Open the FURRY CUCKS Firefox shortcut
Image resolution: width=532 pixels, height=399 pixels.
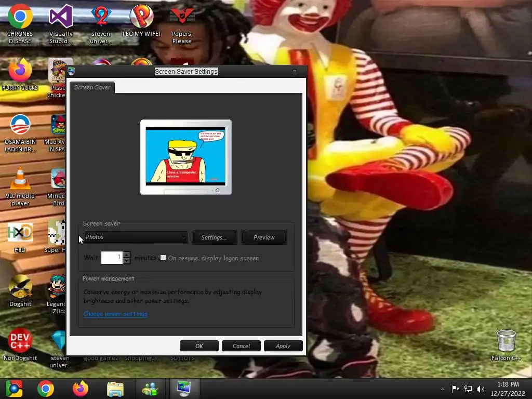(20, 75)
